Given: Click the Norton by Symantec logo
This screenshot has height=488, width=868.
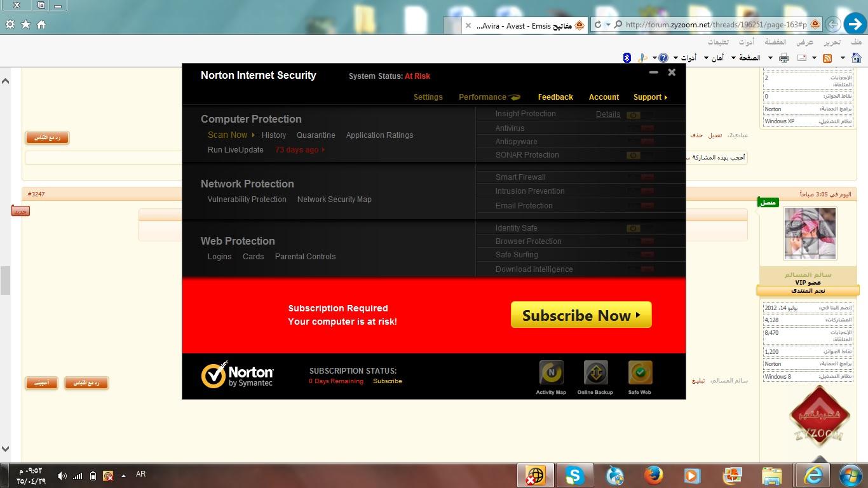Looking at the screenshot, I should (x=237, y=375).
